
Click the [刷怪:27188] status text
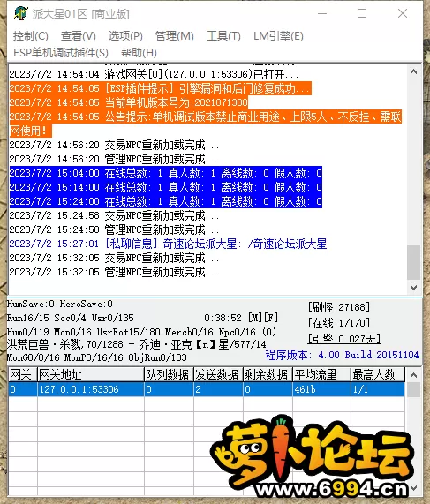(339, 307)
